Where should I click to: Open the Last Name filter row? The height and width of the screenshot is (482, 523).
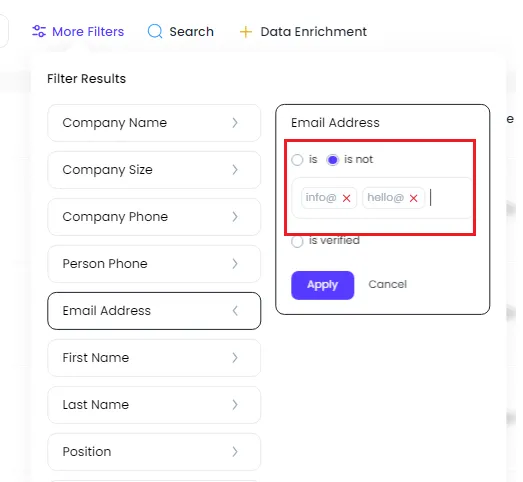pos(154,405)
